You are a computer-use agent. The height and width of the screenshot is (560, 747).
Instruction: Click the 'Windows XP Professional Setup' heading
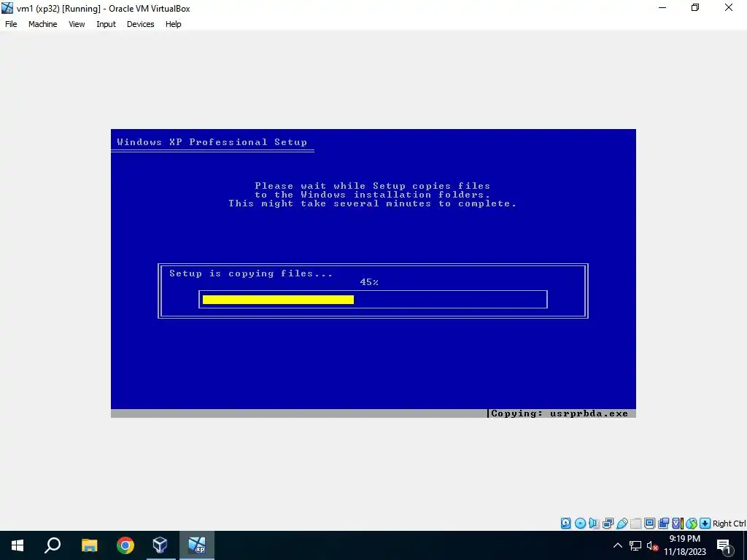pos(212,142)
